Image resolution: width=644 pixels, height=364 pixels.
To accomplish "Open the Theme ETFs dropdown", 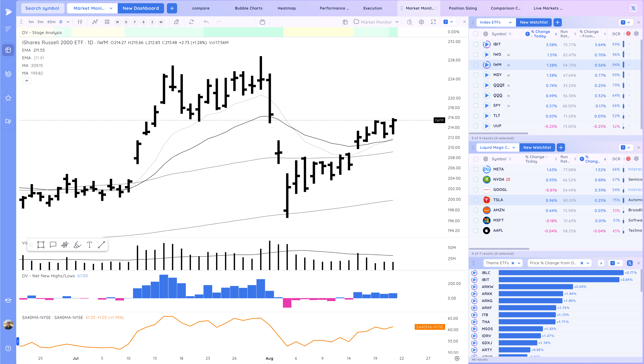I will click(x=519, y=263).
